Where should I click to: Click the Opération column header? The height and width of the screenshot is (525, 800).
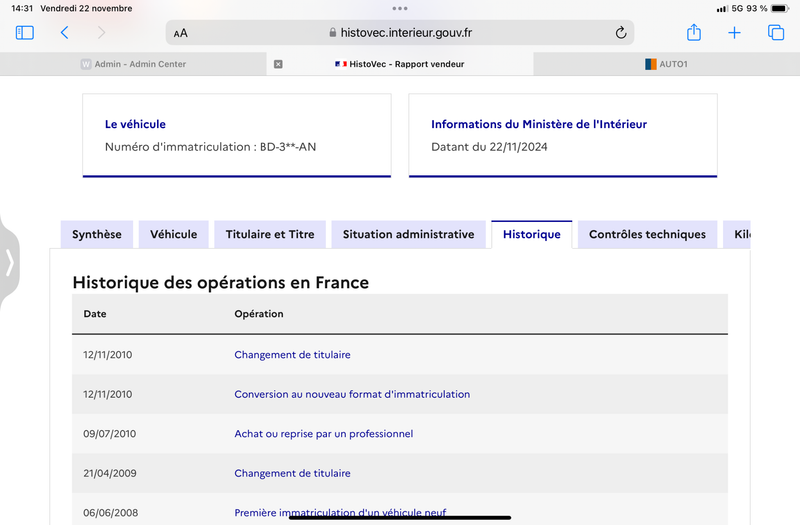[259, 314]
